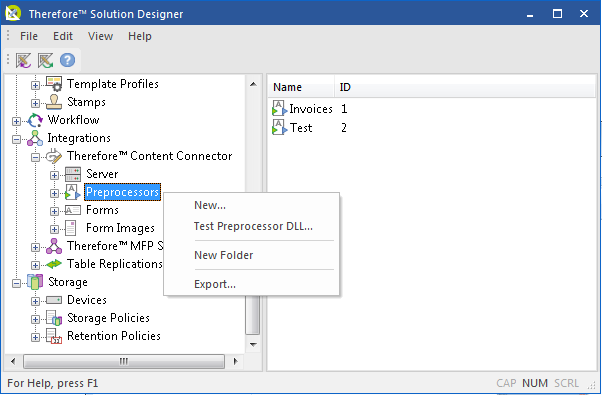Expand the Retention Policies node

35,337
